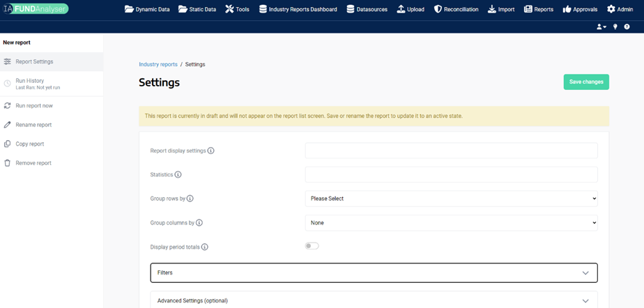Open the Reconciliation menu item
Viewport: 644px width, 308px height.
(x=456, y=9)
